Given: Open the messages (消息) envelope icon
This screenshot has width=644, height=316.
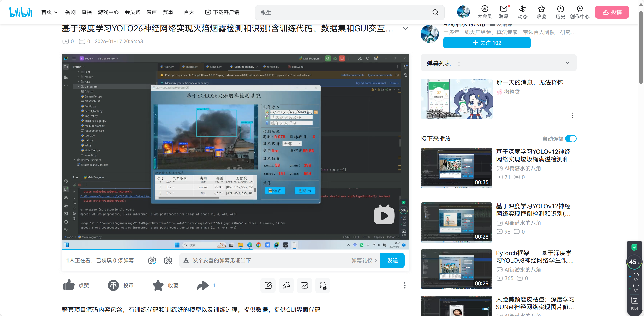Looking at the screenshot, I should point(504,9).
